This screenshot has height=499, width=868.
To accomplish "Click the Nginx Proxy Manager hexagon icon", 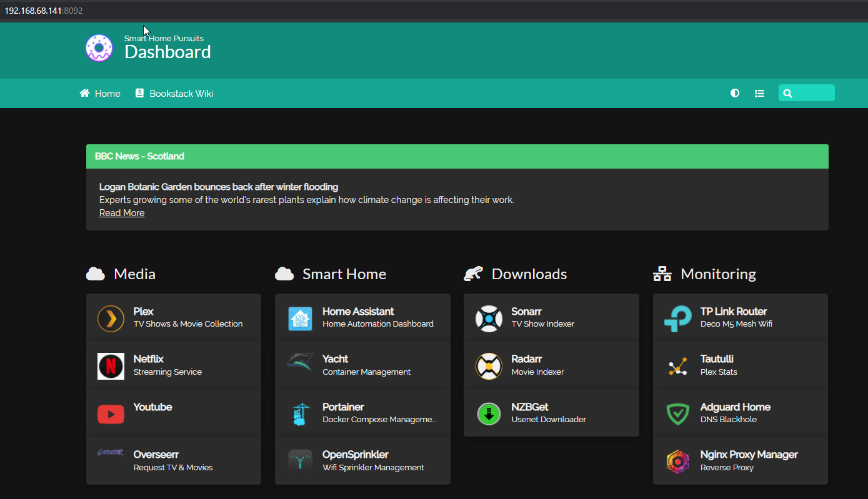I will pos(678,462).
